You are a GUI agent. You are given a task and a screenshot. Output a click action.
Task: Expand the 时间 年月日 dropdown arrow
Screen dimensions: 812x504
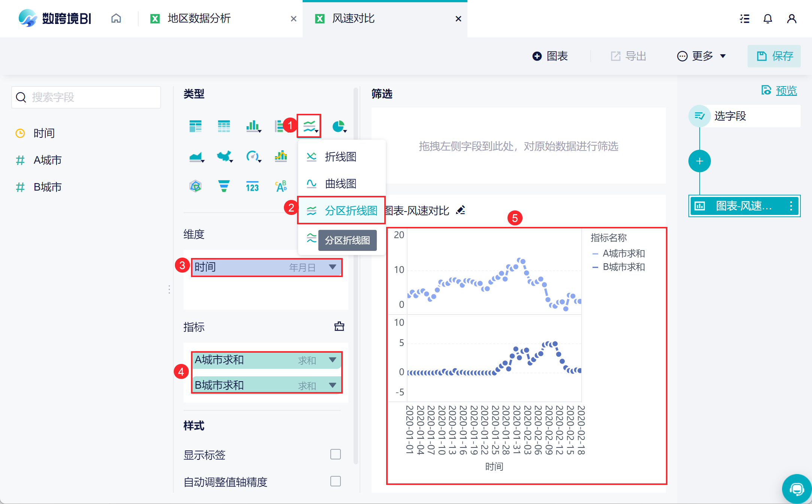tap(332, 267)
